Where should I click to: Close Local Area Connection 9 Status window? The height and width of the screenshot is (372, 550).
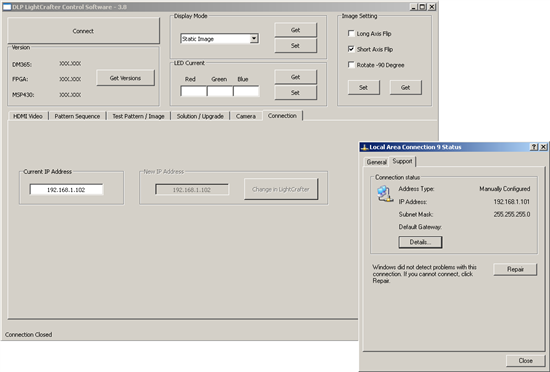tap(543, 147)
